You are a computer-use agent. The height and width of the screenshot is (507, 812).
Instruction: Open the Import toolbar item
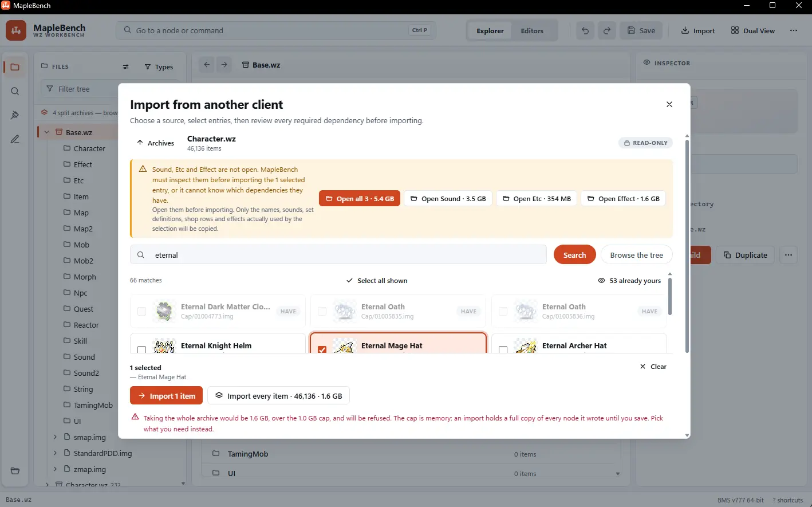click(698, 31)
